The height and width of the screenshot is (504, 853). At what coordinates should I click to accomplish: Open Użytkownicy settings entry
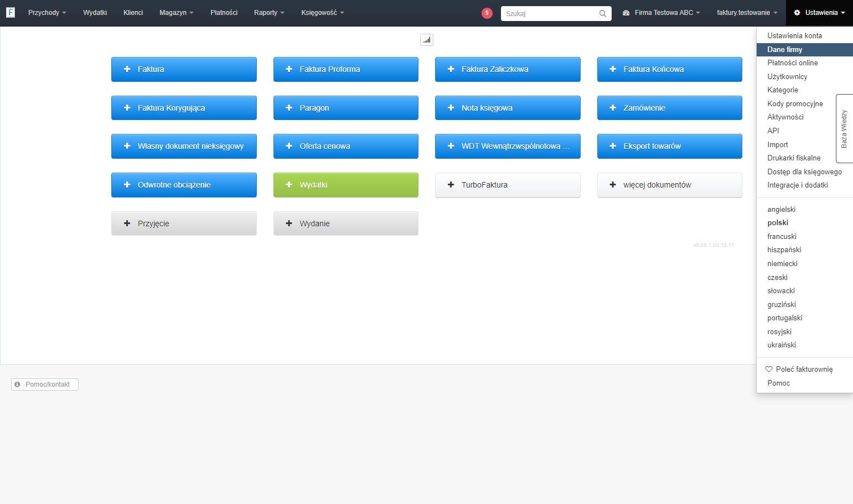tap(805, 76)
